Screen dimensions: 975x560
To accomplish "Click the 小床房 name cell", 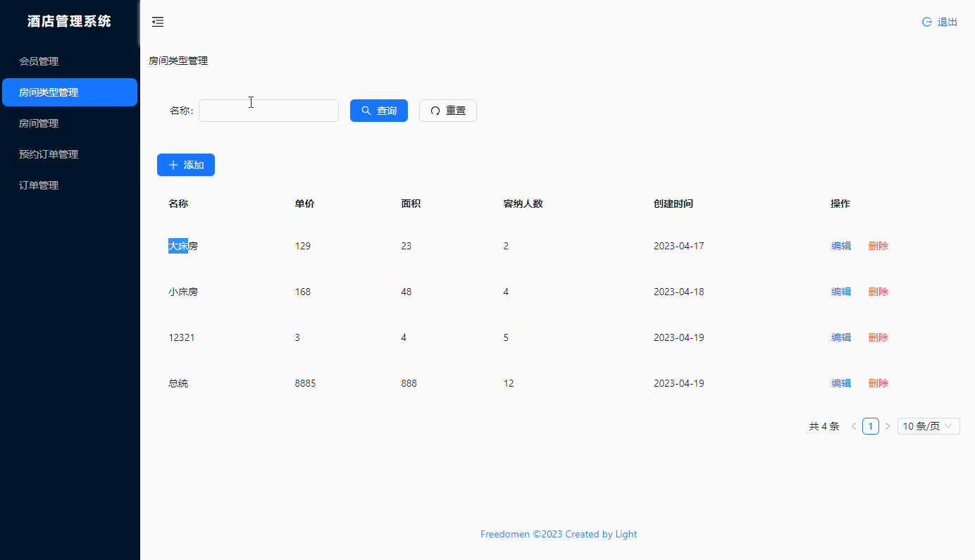I will click(x=183, y=292).
